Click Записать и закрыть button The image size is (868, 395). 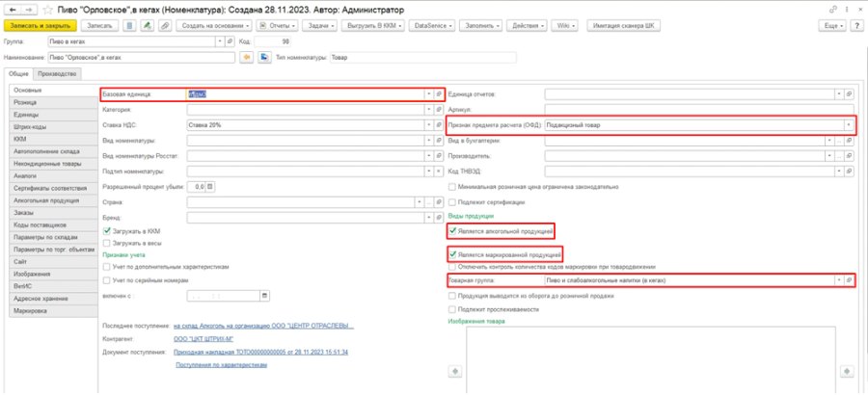pos(40,25)
